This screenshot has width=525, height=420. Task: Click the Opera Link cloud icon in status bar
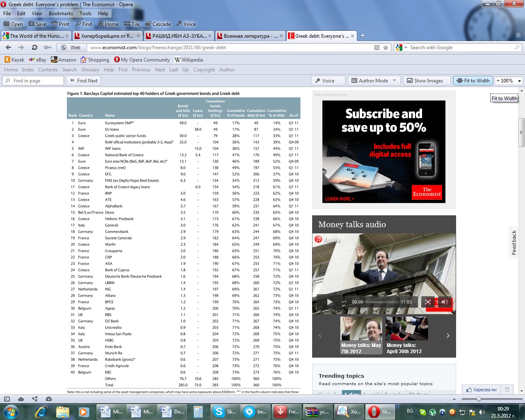click(21, 399)
